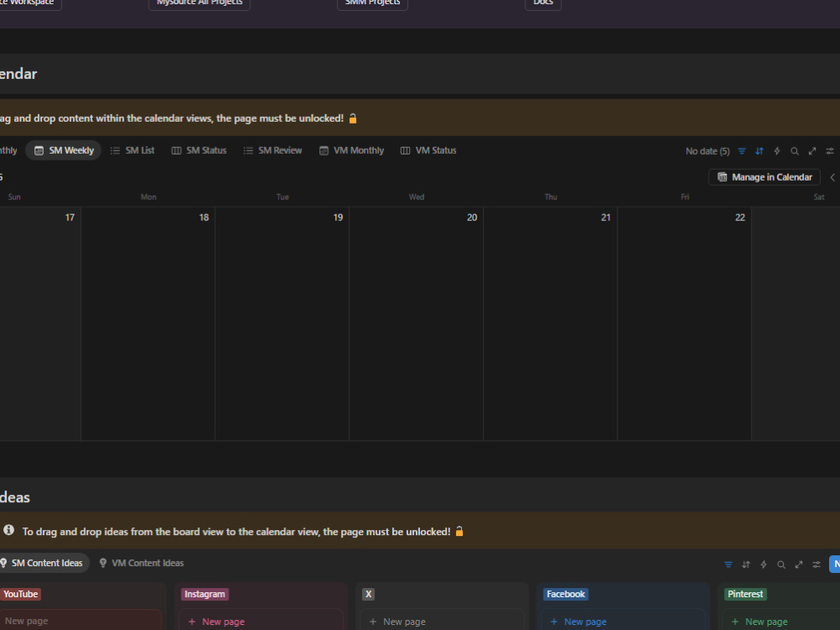This screenshot has height=630, width=840.
Task: Add new page under Pinterest
Action: 781,621
